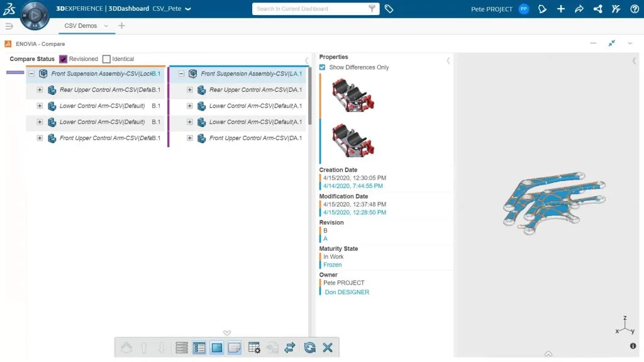The height and width of the screenshot is (362, 644).
Task: Click the refresh icon in the compare toolbar
Action: coord(309,347)
